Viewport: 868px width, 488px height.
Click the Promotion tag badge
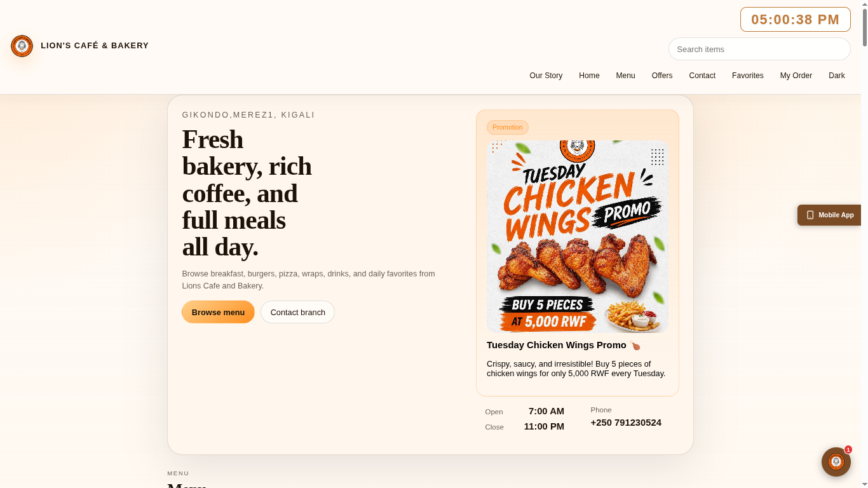508,127
